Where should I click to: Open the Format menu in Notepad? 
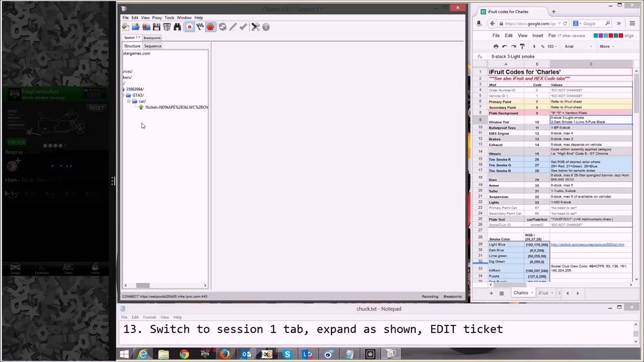click(149, 317)
